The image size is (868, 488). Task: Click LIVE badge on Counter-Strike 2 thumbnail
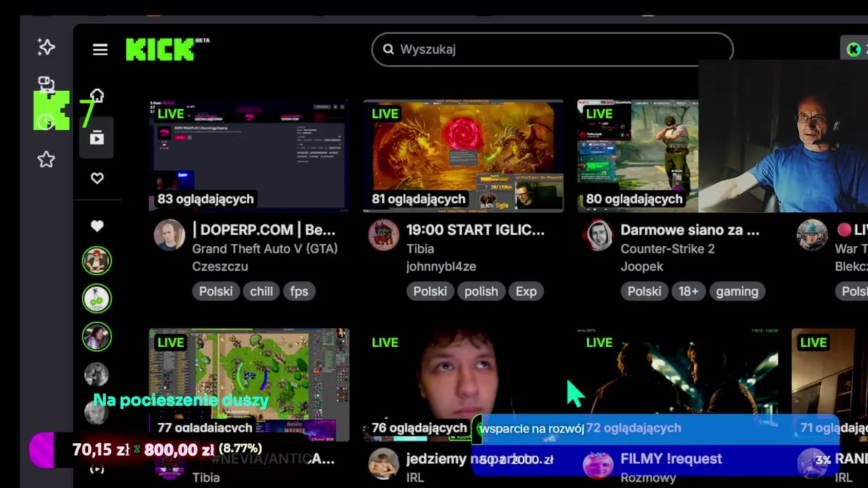pyautogui.click(x=599, y=114)
